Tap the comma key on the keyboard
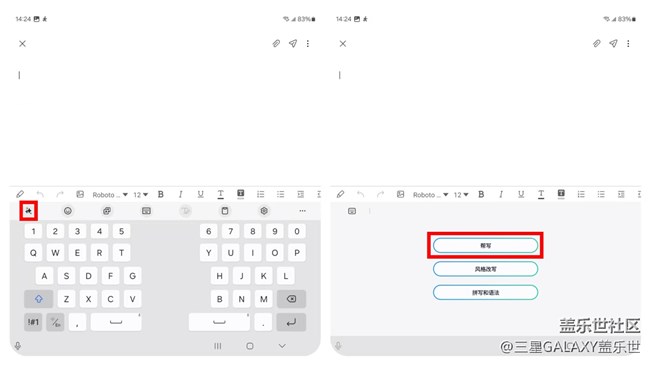 (x=78, y=322)
